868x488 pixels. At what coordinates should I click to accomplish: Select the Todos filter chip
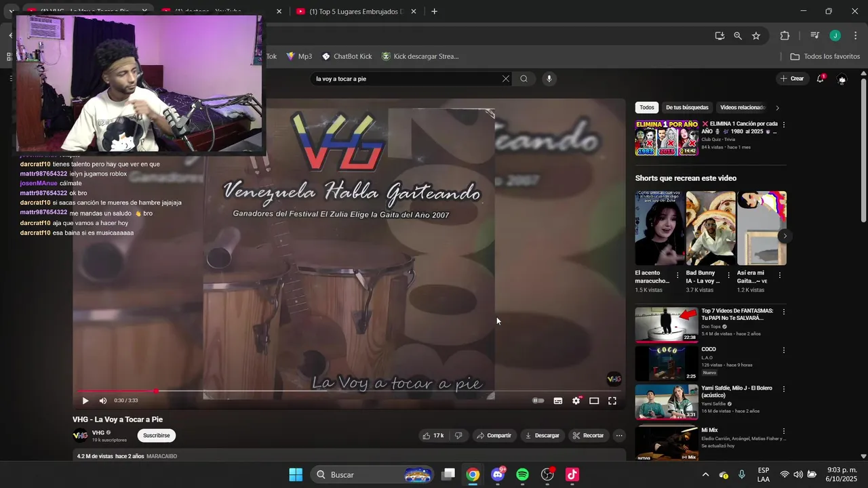click(x=647, y=107)
